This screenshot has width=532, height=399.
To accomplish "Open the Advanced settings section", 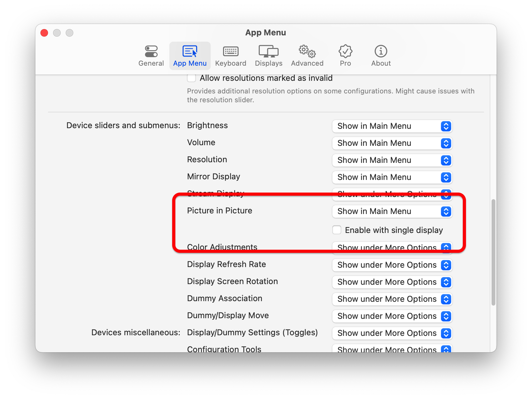I will point(307,56).
